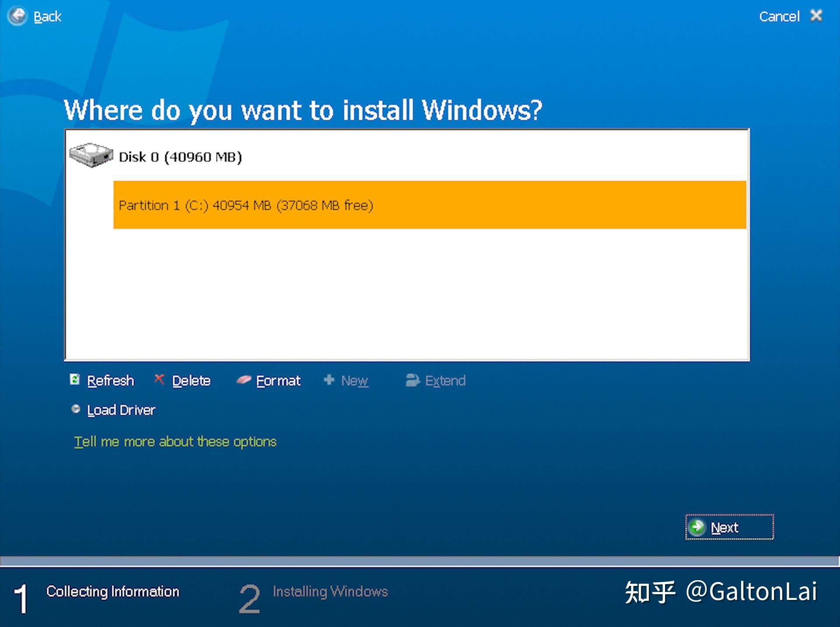This screenshot has width=840, height=627.
Task: Click the green arrow icon on Next
Action: (x=697, y=527)
